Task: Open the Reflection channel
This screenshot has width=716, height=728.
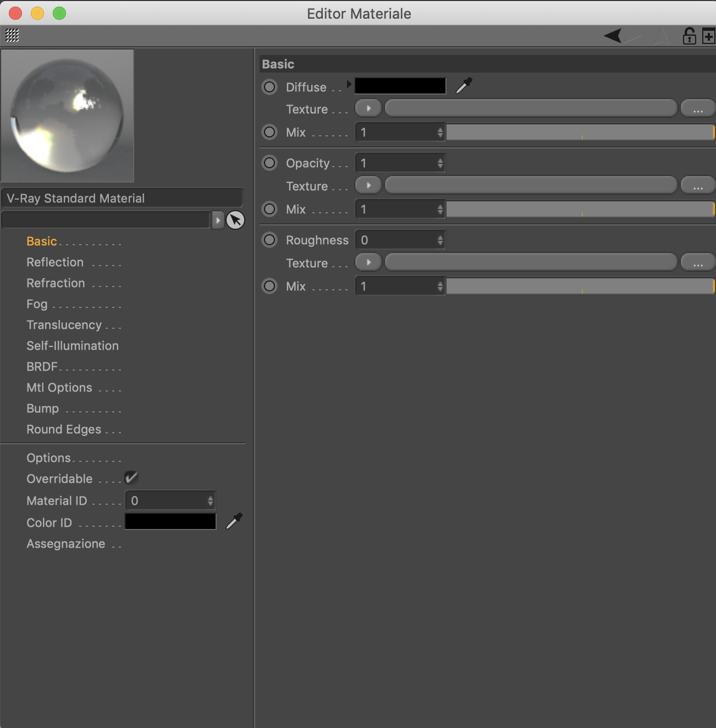Action: point(55,262)
